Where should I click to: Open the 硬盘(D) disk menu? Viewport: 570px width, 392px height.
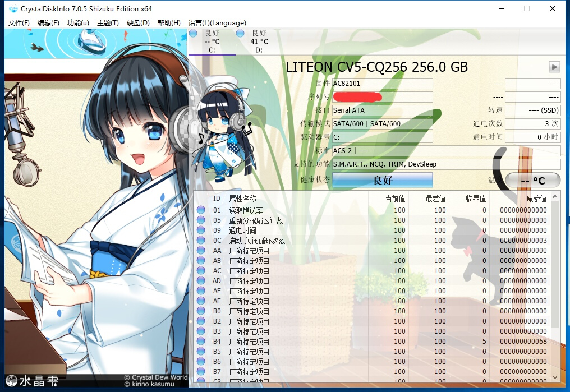point(138,23)
